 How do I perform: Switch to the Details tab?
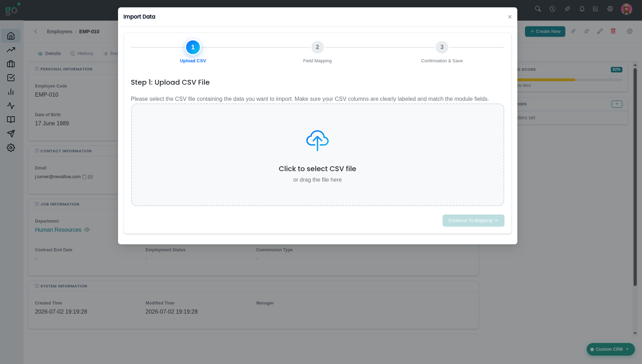click(49, 54)
